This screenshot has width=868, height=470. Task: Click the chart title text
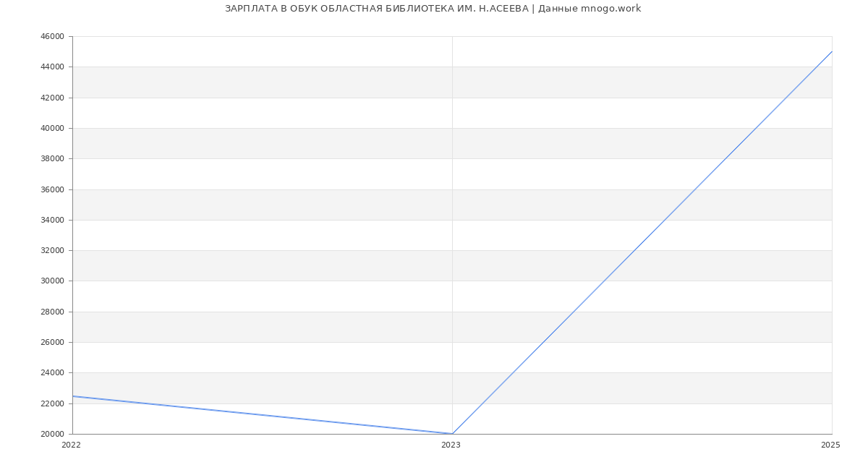point(433,9)
